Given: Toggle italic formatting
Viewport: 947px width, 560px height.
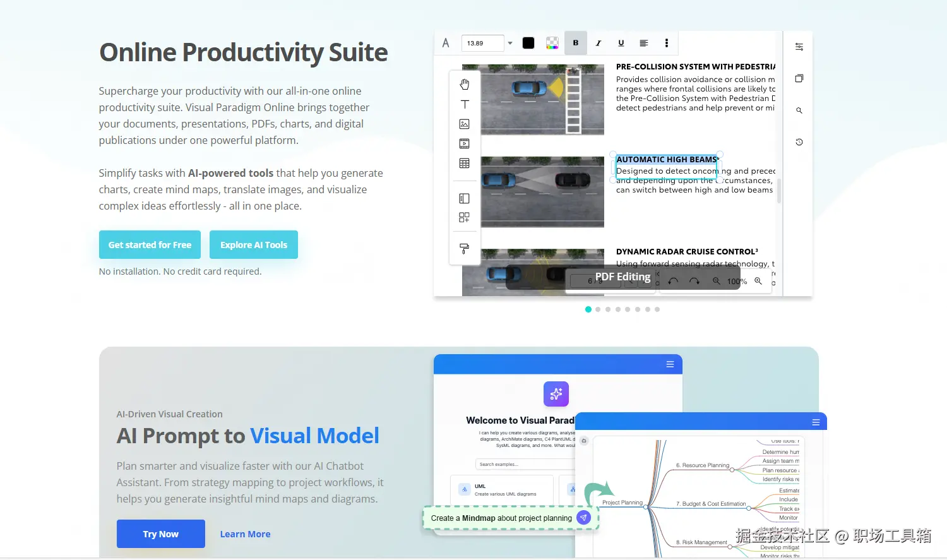Looking at the screenshot, I should click(599, 43).
